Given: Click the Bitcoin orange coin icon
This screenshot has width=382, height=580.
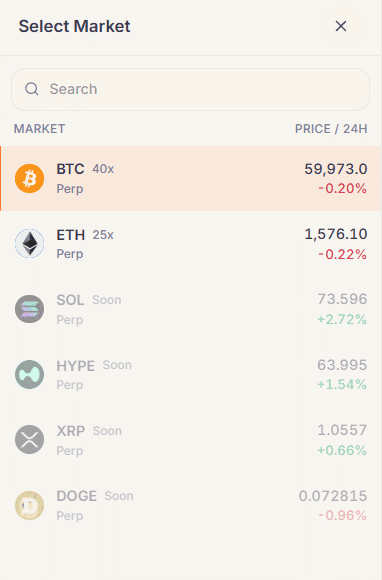Looking at the screenshot, I should tap(30, 178).
